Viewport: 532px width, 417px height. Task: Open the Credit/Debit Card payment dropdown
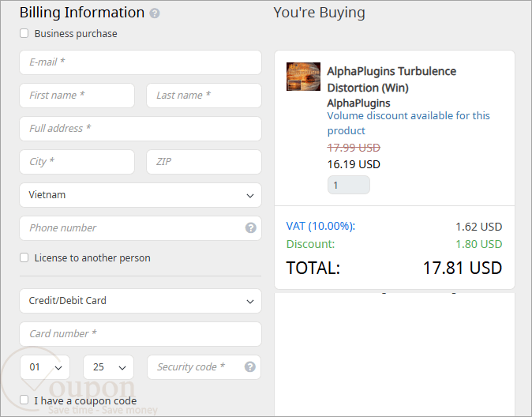140,301
